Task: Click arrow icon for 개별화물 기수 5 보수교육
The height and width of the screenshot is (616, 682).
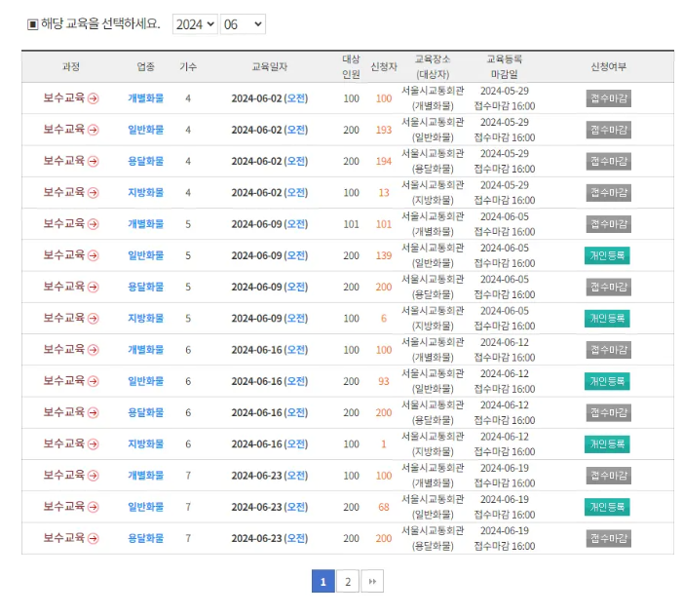Action: [x=94, y=224]
